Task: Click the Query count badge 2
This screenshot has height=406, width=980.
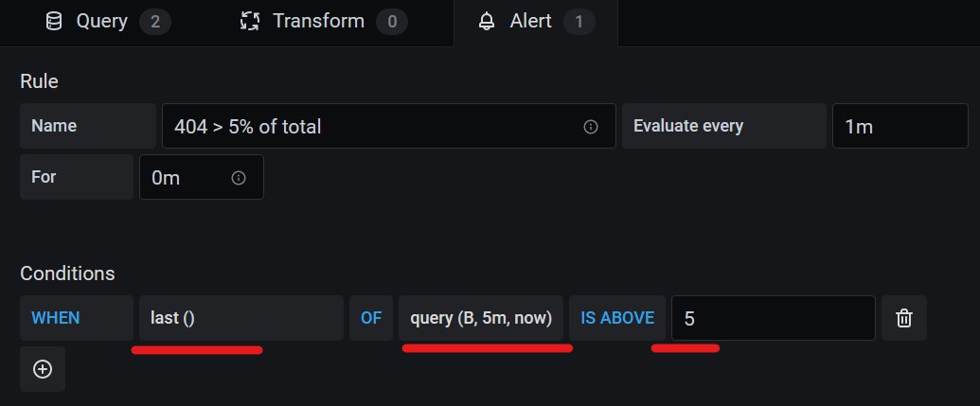Action: tap(155, 23)
